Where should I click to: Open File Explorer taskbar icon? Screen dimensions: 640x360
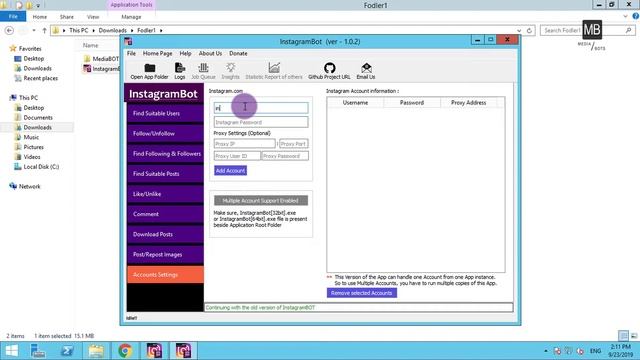click(96, 351)
